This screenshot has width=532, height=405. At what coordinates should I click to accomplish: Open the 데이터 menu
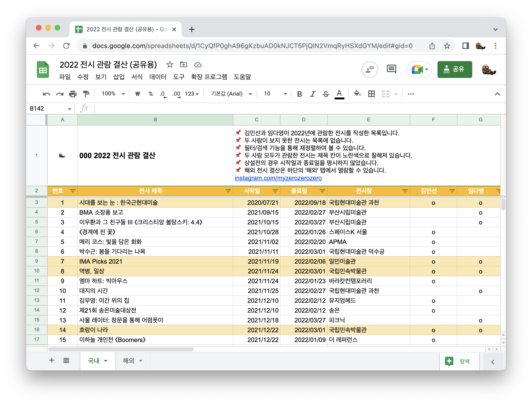158,77
